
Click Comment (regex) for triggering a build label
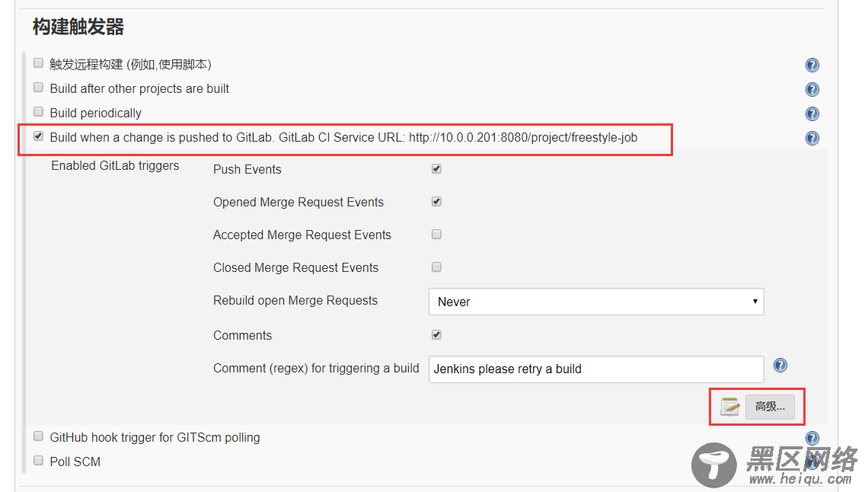tap(316, 369)
